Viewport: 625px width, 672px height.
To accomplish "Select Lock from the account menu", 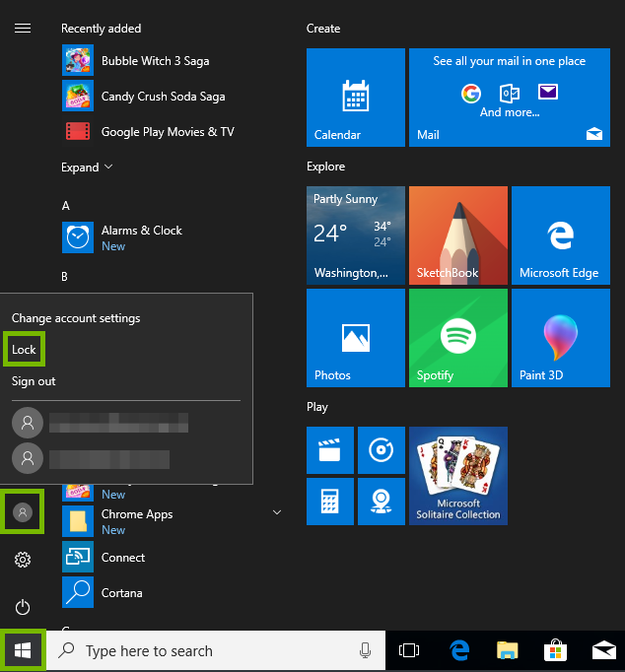I will pyautogui.click(x=24, y=349).
